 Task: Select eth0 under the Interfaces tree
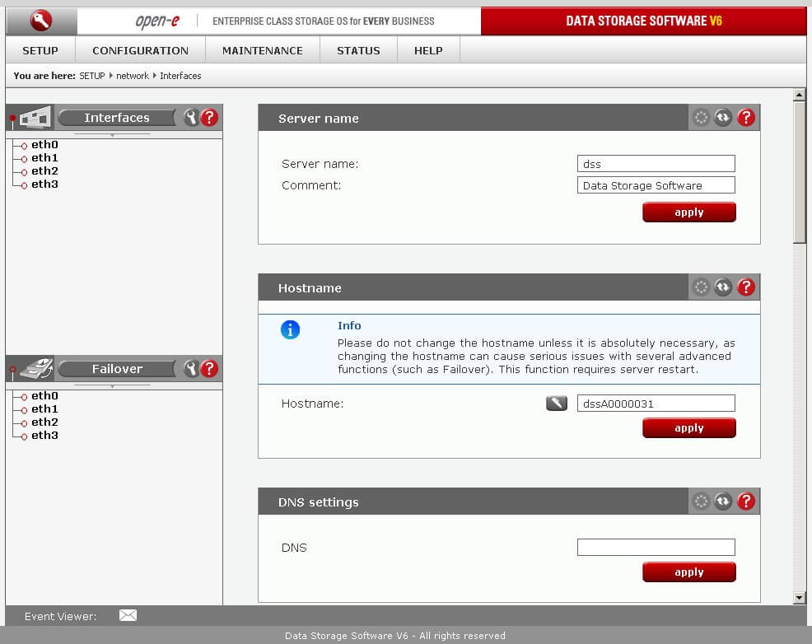pyautogui.click(x=44, y=145)
